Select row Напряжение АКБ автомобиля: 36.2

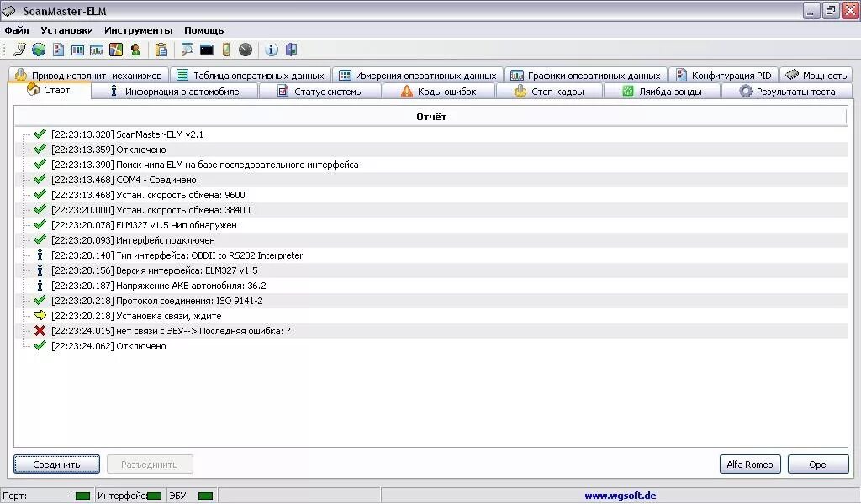coord(431,286)
